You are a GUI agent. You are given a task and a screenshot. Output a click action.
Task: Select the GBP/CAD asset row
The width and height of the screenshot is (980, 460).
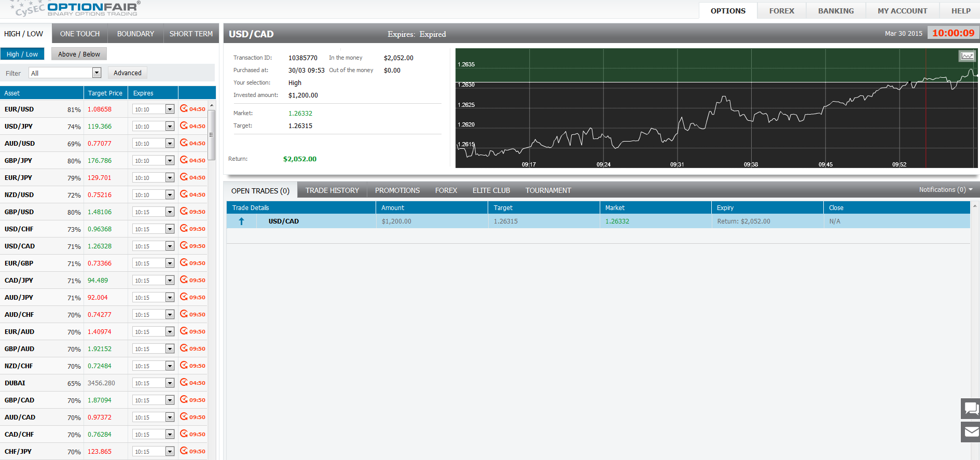click(x=104, y=400)
